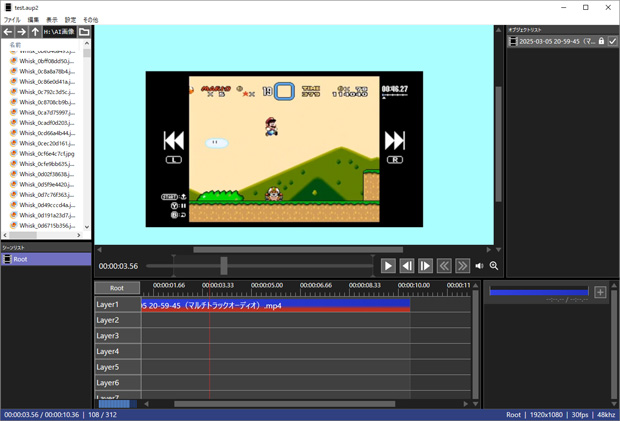Toggle lock on the 2025-03-05 object
This screenshot has width=620, height=421.
point(601,41)
